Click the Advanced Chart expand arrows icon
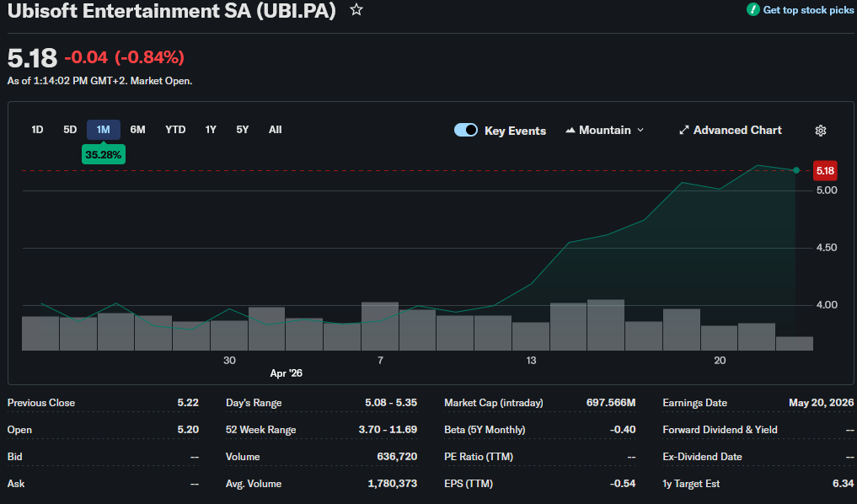The width and height of the screenshot is (857, 504). pos(683,130)
